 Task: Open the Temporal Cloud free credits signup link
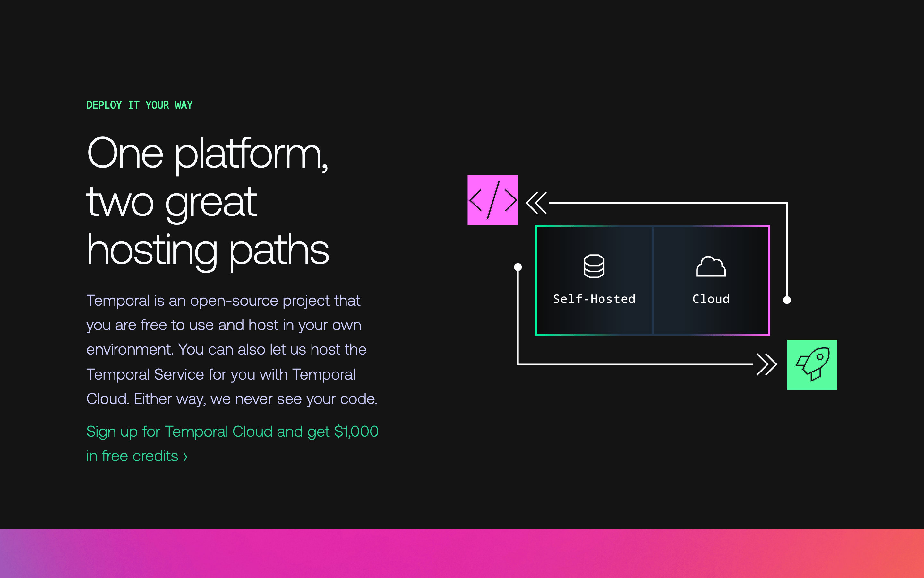[x=232, y=443]
